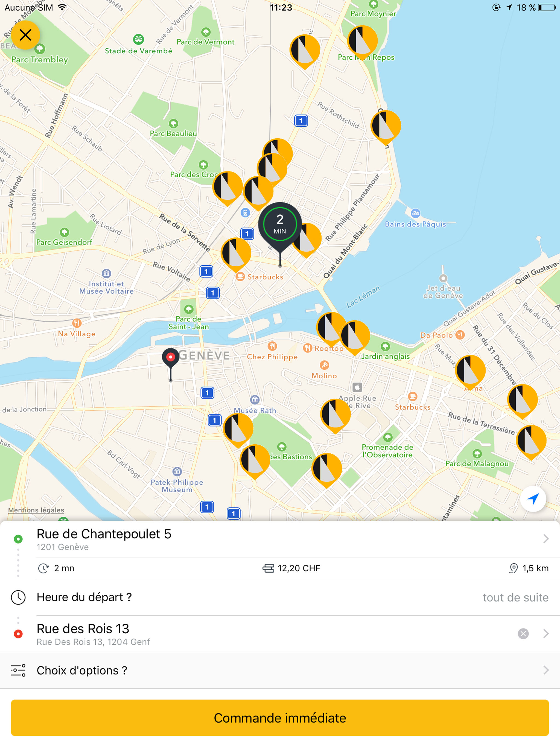Tap the tout de suite departure value
This screenshot has width=560, height=747.
(515, 597)
